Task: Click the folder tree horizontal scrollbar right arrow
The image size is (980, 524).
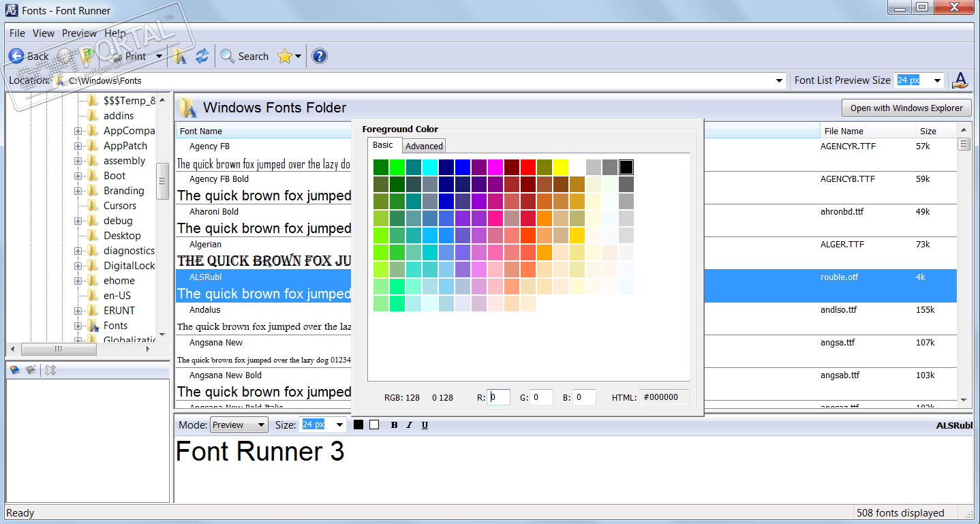Action: coord(149,349)
